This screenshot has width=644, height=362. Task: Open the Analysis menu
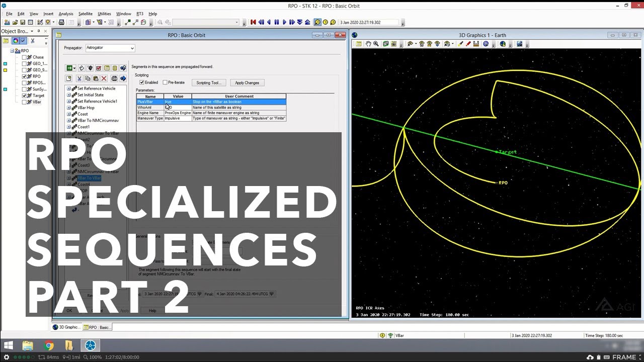point(66,14)
